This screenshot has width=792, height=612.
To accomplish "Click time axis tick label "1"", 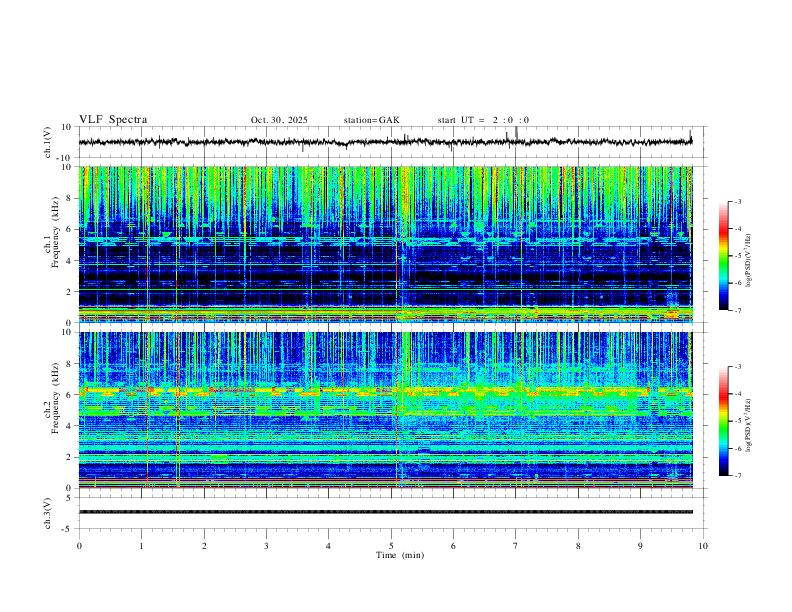I will (141, 546).
